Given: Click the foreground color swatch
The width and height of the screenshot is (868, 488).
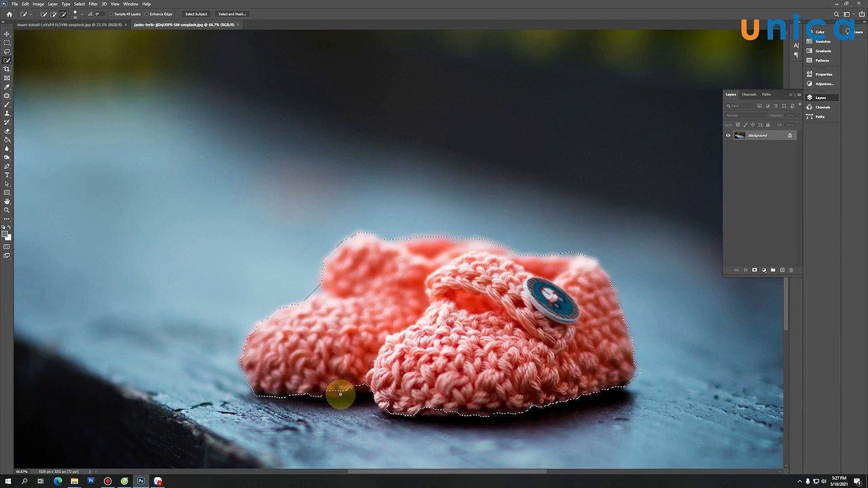Looking at the screenshot, I should point(5,234).
